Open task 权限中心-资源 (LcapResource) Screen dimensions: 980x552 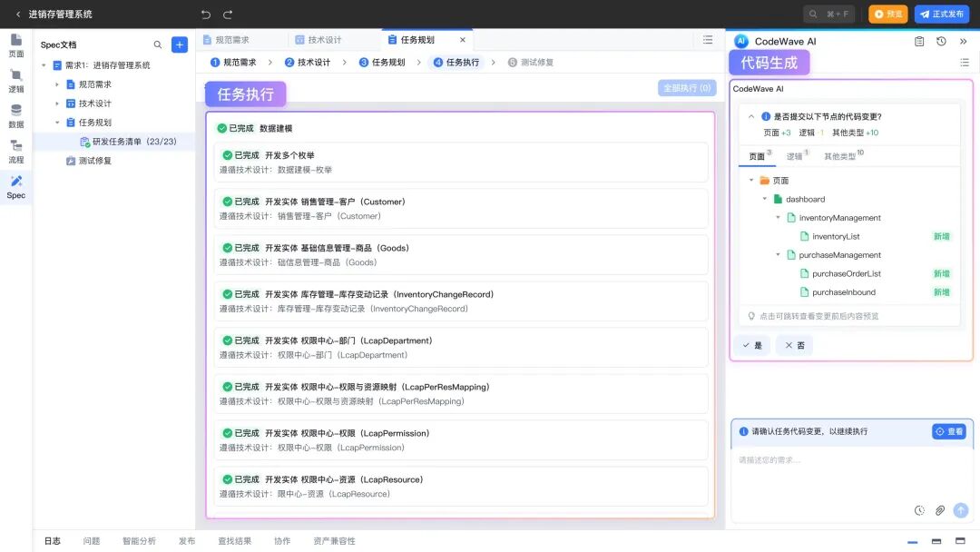click(461, 487)
